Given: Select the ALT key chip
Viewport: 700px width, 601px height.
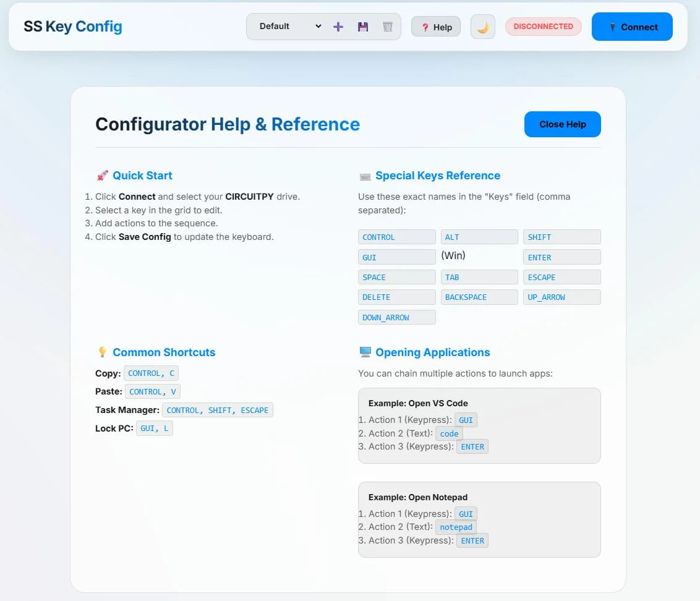Looking at the screenshot, I should 479,237.
